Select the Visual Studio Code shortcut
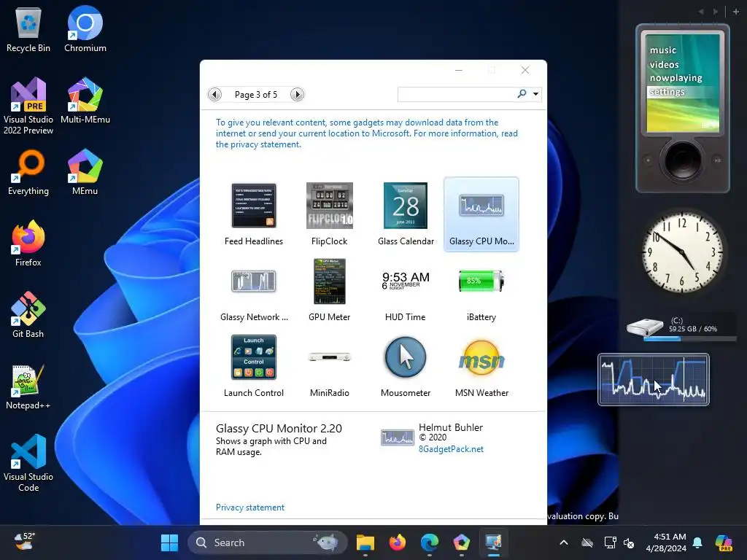The width and height of the screenshot is (747, 560). (x=28, y=463)
